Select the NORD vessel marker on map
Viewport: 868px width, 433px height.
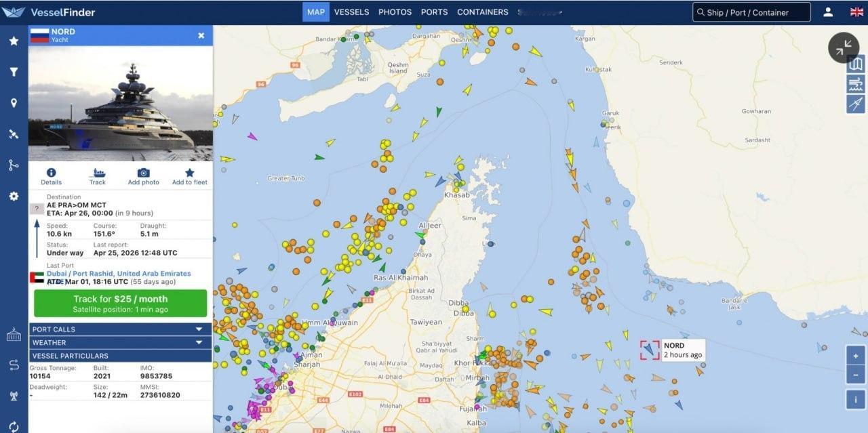[x=650, y=350]
